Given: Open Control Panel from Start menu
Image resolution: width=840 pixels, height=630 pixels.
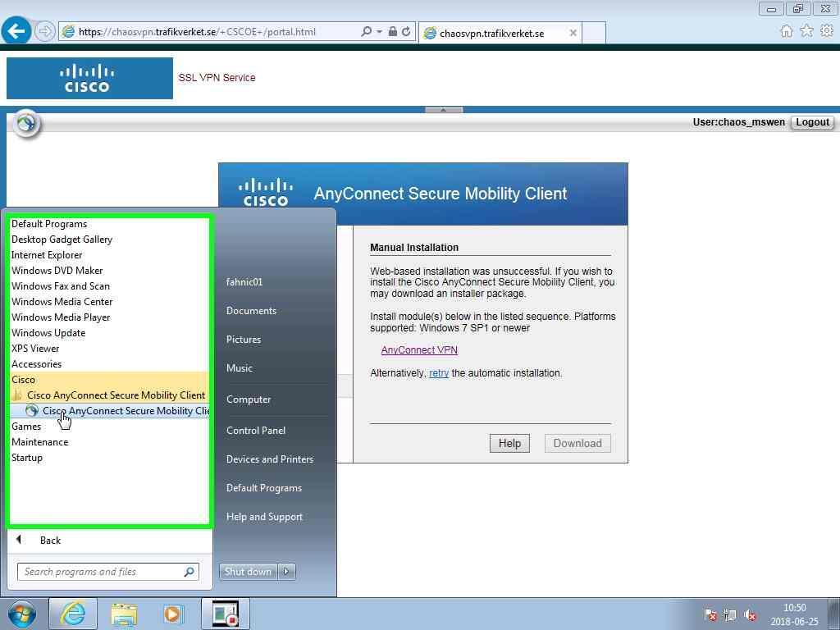Looking at the screenshot, I should pyautogui.click(x=256, y=430).
